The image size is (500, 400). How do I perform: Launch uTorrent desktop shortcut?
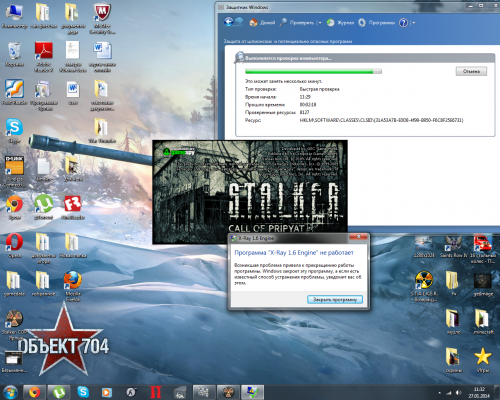click(44, 207)
